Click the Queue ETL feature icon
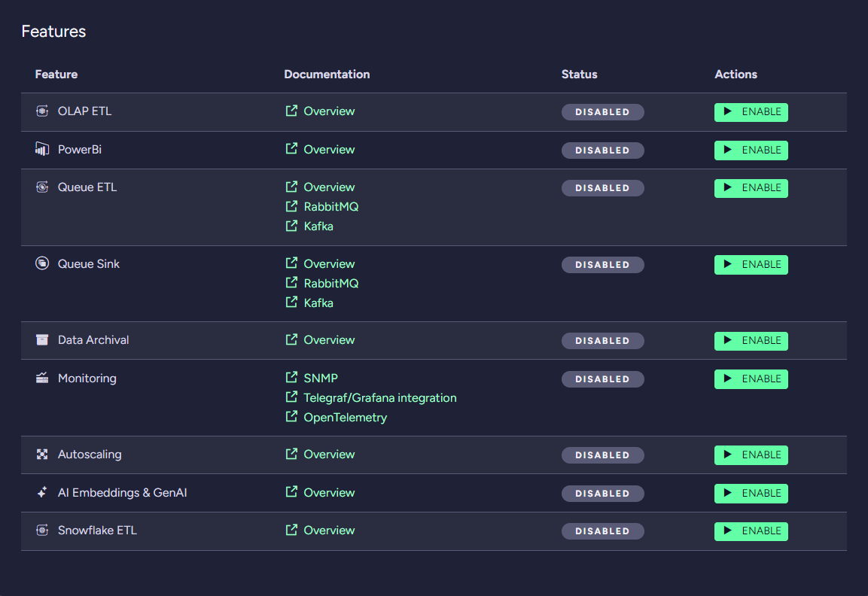868x596 pixels. pyautogui.click(x=42, y=187)
